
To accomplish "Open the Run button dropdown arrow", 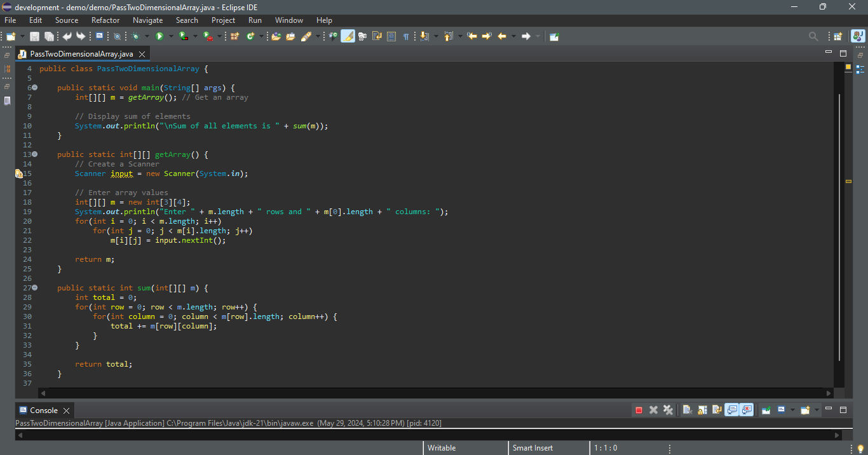I will tap(171, 36).
